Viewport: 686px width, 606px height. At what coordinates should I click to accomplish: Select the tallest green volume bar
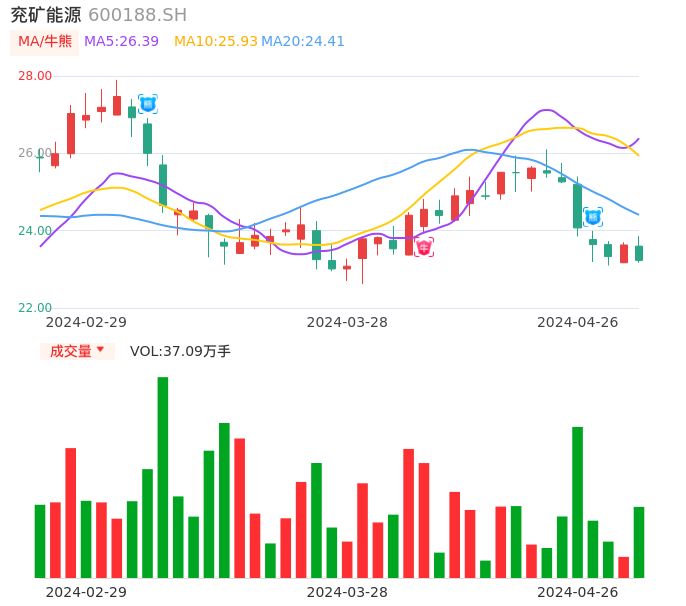163,477
